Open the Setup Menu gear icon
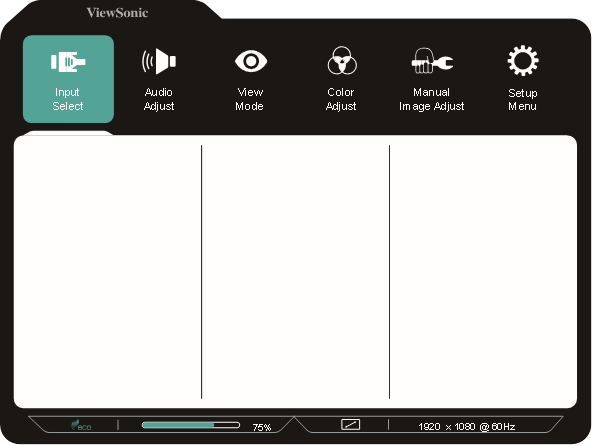 pos(523,61)
